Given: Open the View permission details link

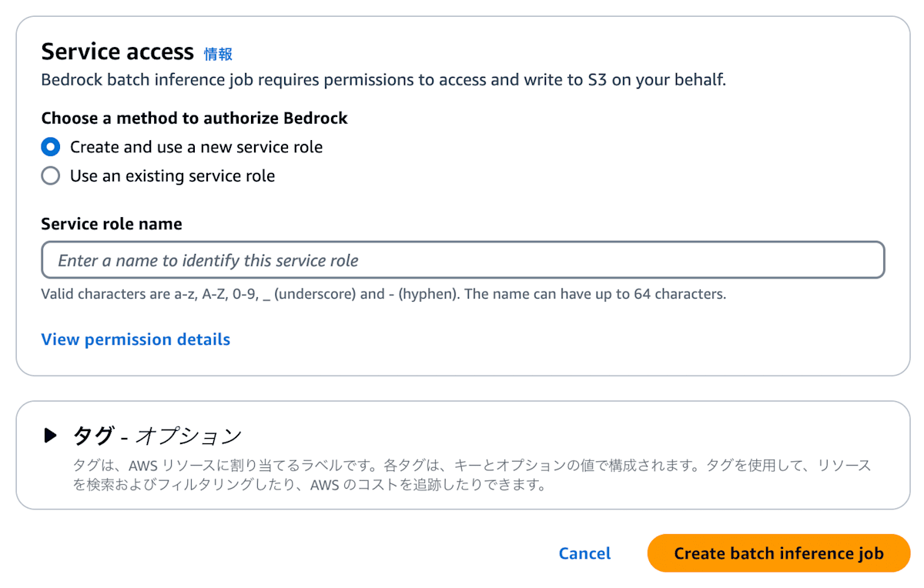Looking at the screenshot, I should (x=136, y=339).
